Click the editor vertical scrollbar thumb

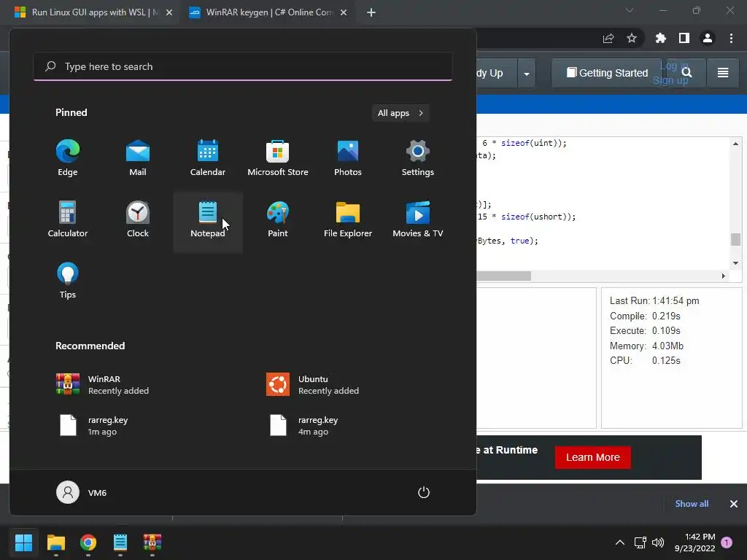pos(735,239)
